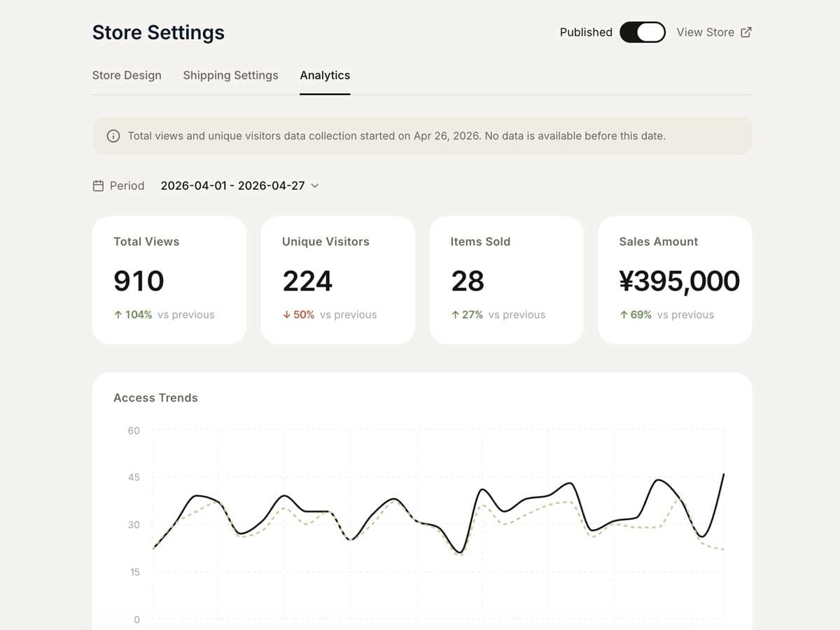The image size is (840, 630).
Task: Click the 60 label on chart y-axis
Action: [134, 430]
